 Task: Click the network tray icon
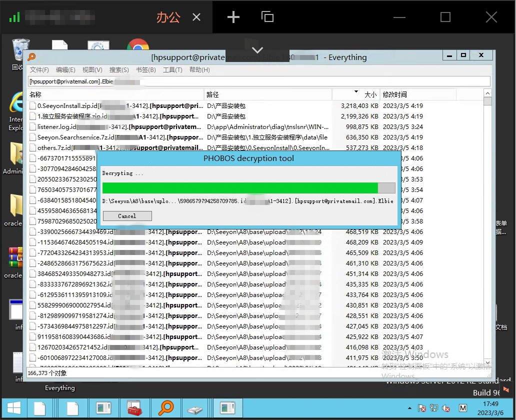coord(434,408)
